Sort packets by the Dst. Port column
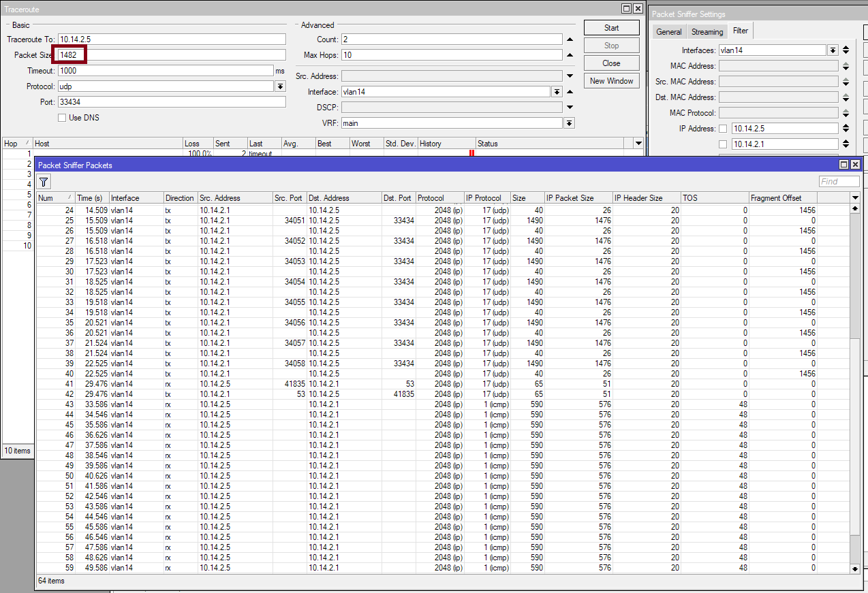This screenshot has height=593, width=868. 399,198
